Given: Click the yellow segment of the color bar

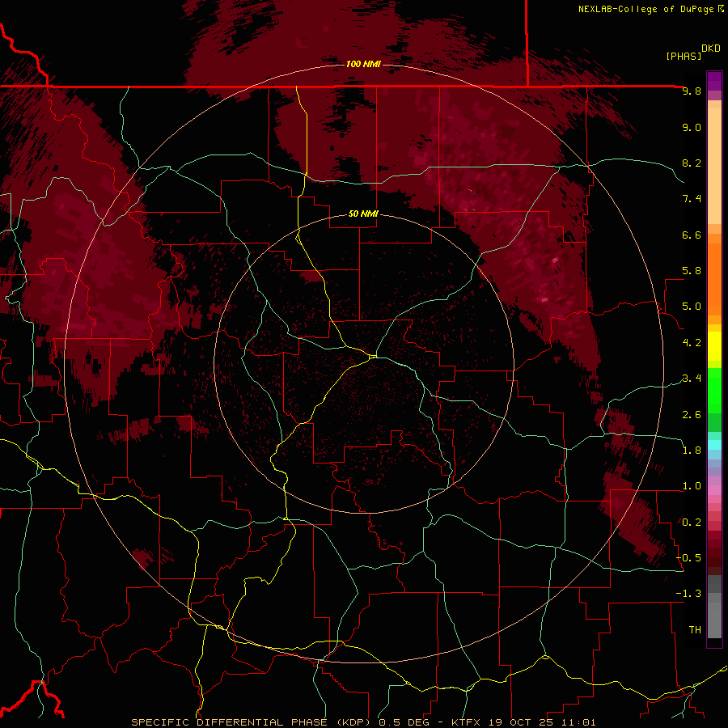Looking at the screenshot, I should coord(714,346).
